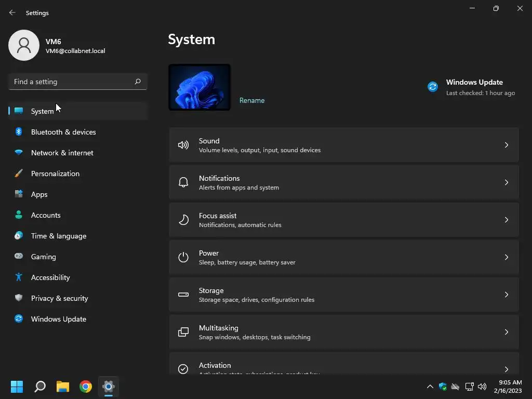Click the Multitasking windows icon
Viewport: 532px width, 399px height.
tap(183, 332)
